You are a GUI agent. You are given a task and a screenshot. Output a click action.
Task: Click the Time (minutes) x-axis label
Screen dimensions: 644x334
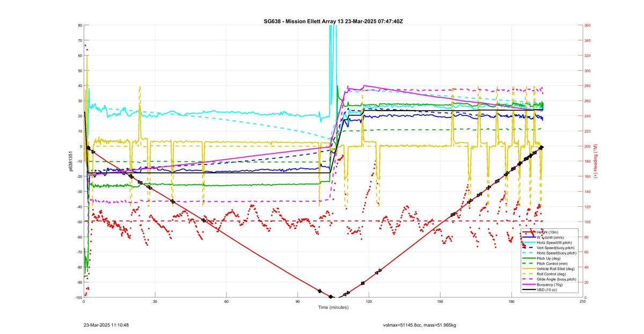coord(333,308)
